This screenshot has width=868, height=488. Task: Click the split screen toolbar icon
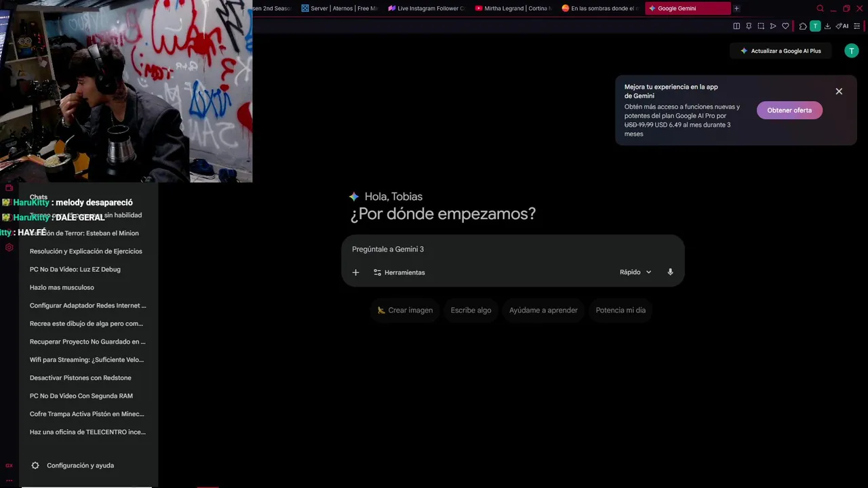click(736, 26)
